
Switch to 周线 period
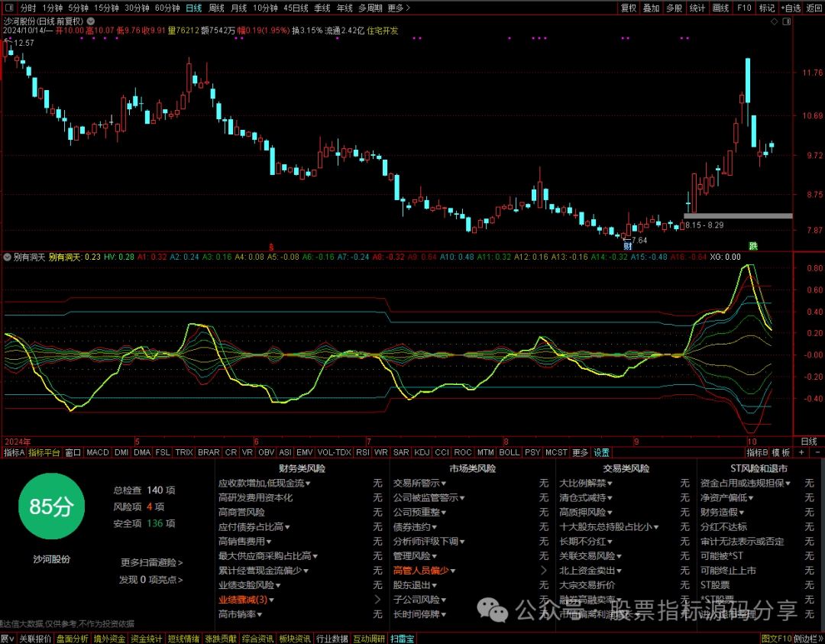coord(216,8)
